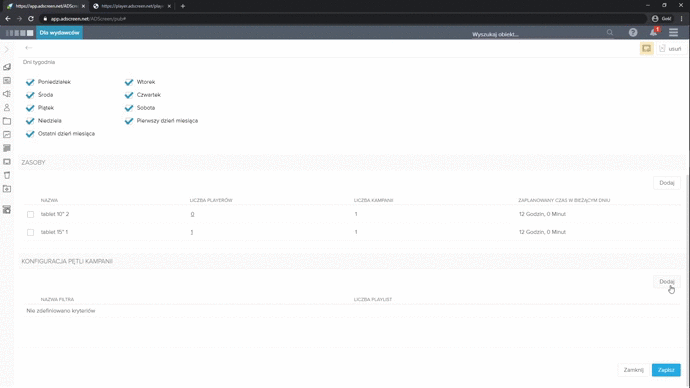Click the tablet 10" 2 name

(x=55, y=214)
